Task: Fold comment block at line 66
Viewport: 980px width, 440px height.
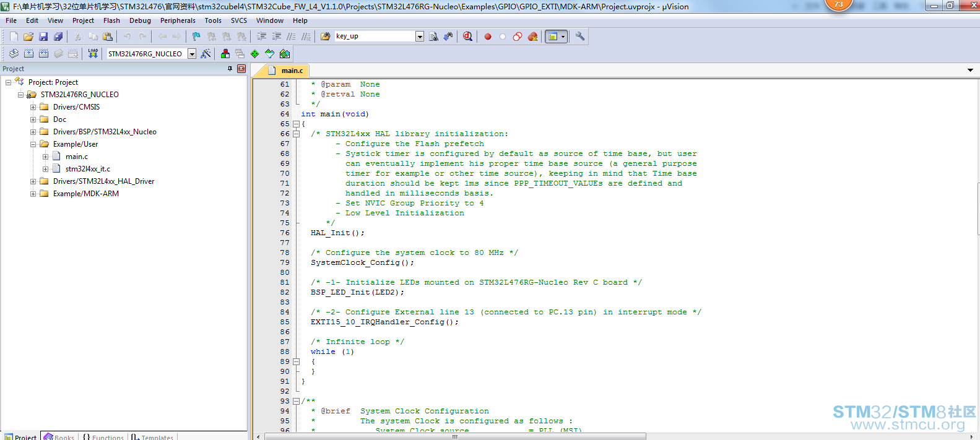Action: (296, 134)
